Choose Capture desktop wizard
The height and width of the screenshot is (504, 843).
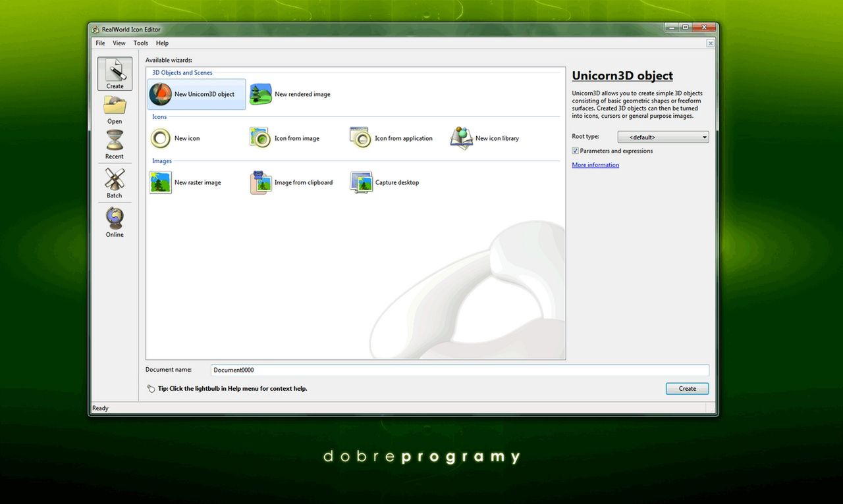pos(385,182)
